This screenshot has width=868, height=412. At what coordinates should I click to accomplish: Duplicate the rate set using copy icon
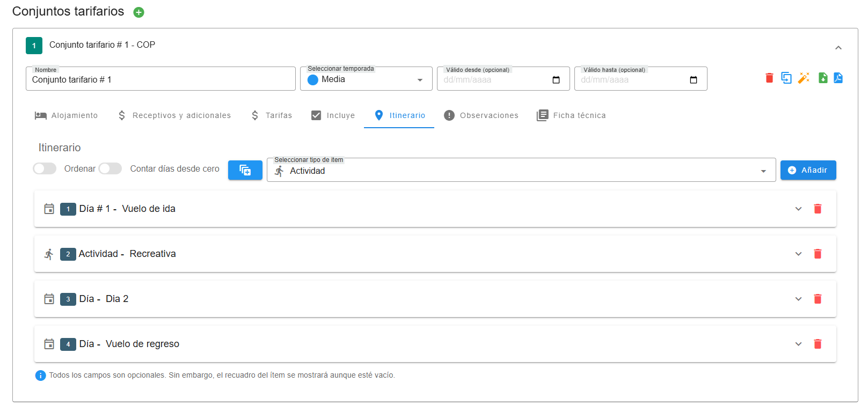786,78
